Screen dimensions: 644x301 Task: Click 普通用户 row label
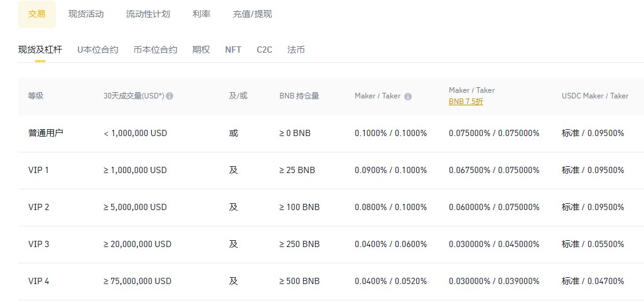tap(46, 134)
